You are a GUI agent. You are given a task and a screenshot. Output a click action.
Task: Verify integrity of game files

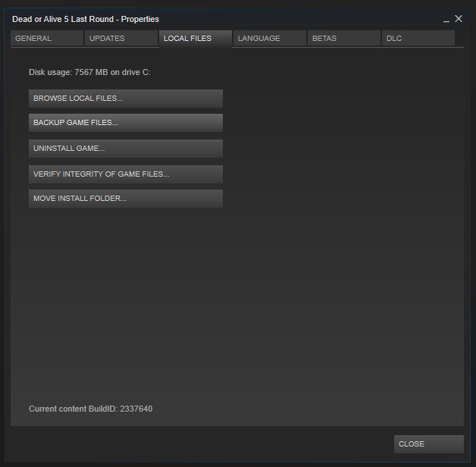point(126,174)
